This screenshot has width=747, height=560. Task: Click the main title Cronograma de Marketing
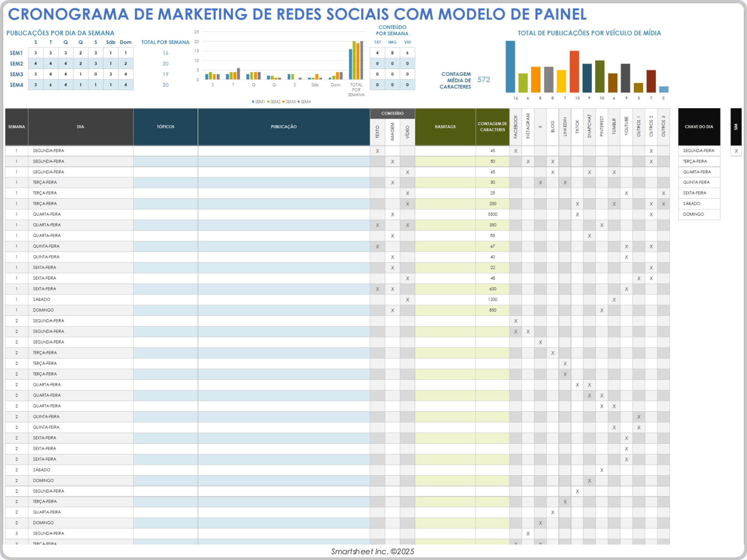click(297, 14)
